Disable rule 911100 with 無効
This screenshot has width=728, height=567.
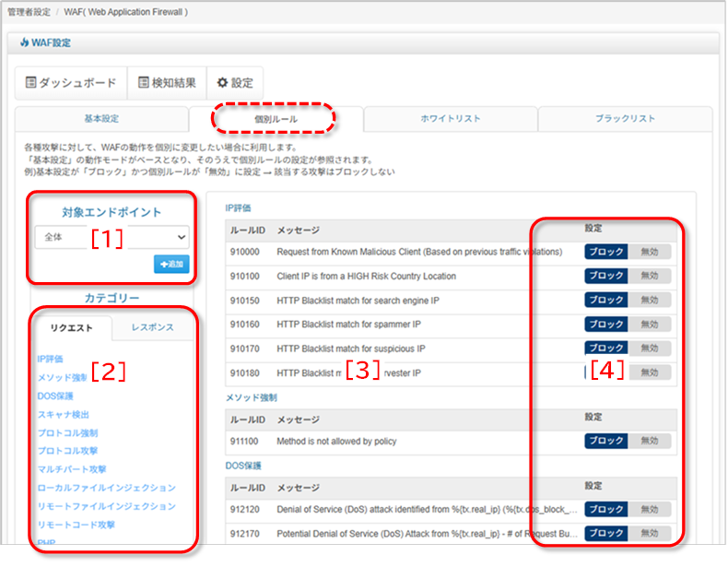650,442
